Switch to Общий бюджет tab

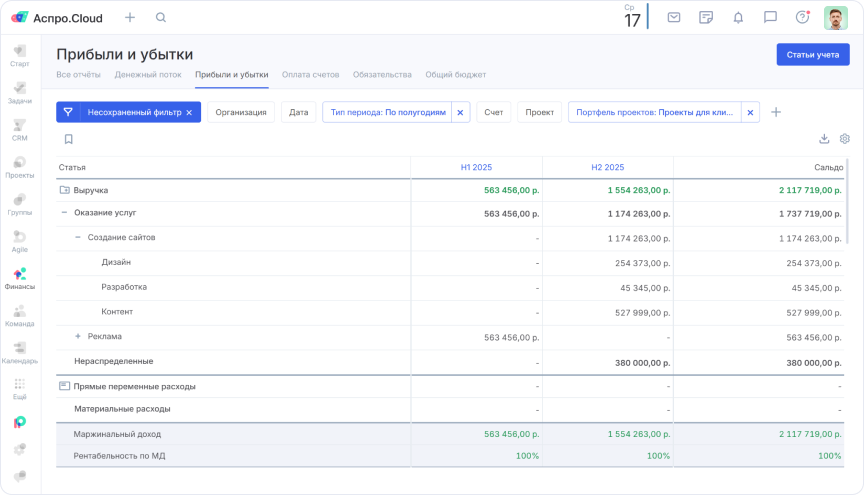[455, 75]
